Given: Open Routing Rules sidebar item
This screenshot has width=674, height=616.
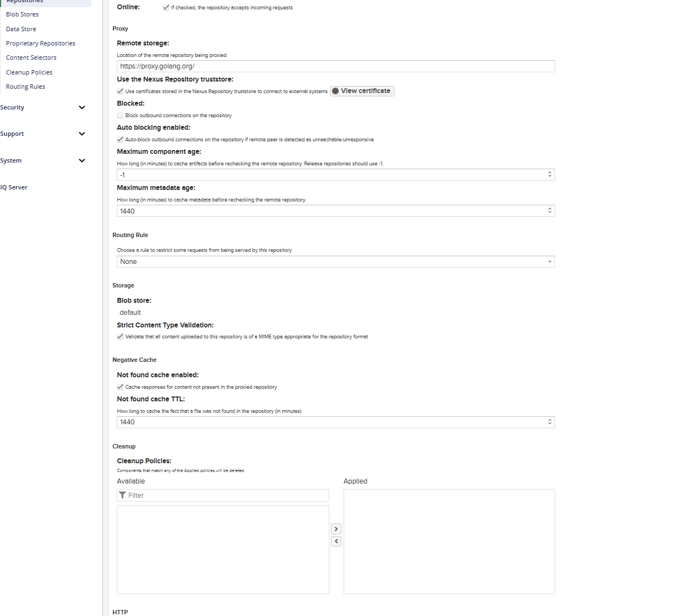Looking at the screenshot, I should [x=26, y=87].
